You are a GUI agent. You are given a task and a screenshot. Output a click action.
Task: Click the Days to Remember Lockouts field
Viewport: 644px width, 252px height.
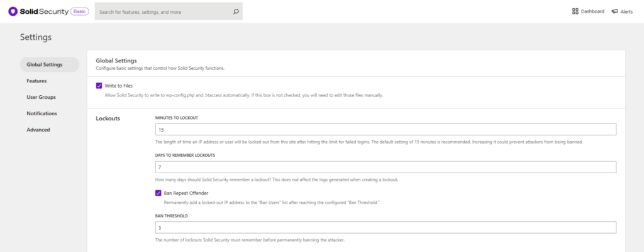385,167
